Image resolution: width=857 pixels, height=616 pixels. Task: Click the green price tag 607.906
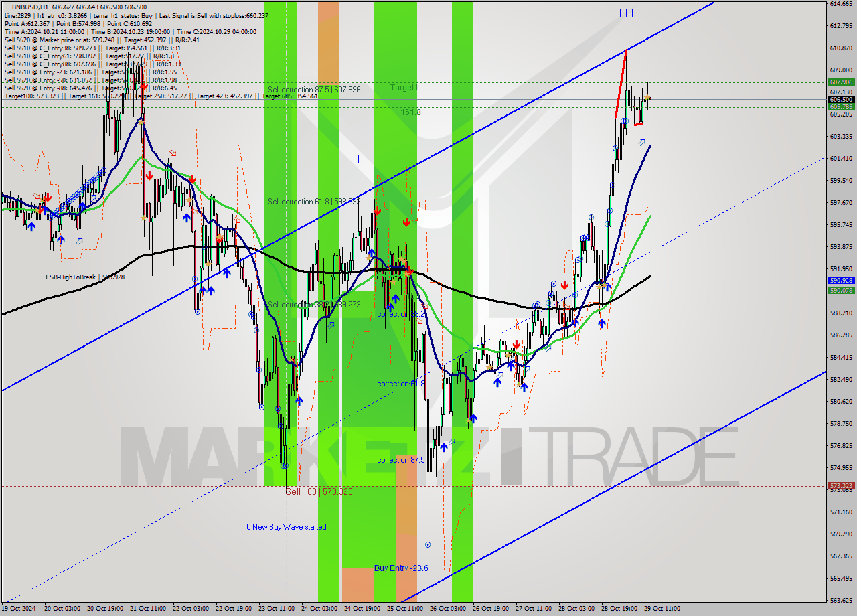(841, 82)
